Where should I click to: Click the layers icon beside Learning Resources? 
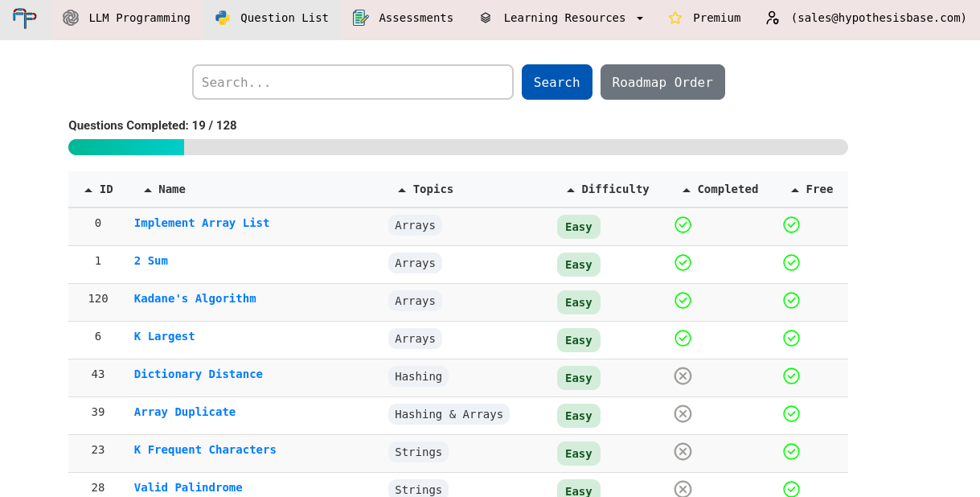pyautogui.click(x=486, y=18)
